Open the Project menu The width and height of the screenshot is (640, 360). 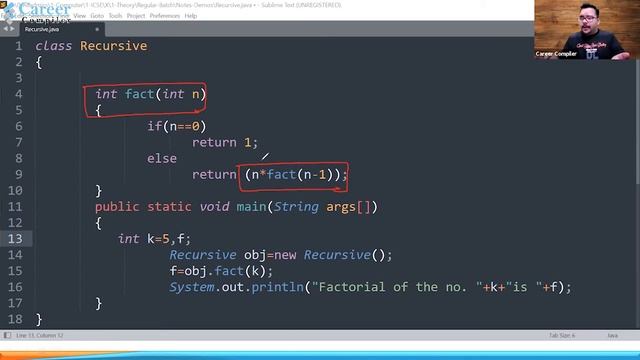pyautogui.click(x=136, y=16)
